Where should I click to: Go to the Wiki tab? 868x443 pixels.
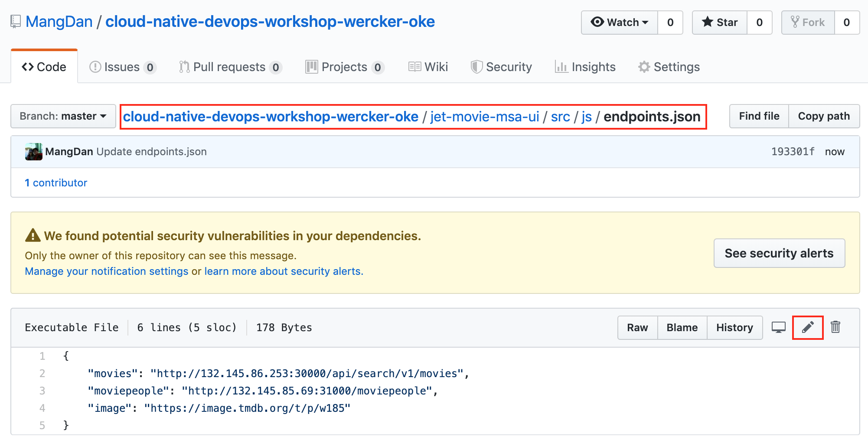pos(428,67)
